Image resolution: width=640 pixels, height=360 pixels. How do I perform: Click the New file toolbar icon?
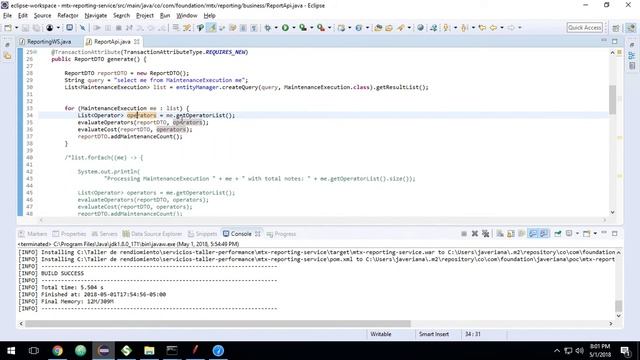[x=8, y=28]
